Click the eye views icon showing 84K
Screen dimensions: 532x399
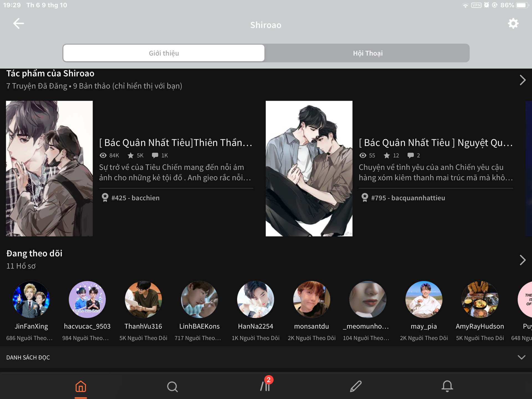[x=103, y=155]
